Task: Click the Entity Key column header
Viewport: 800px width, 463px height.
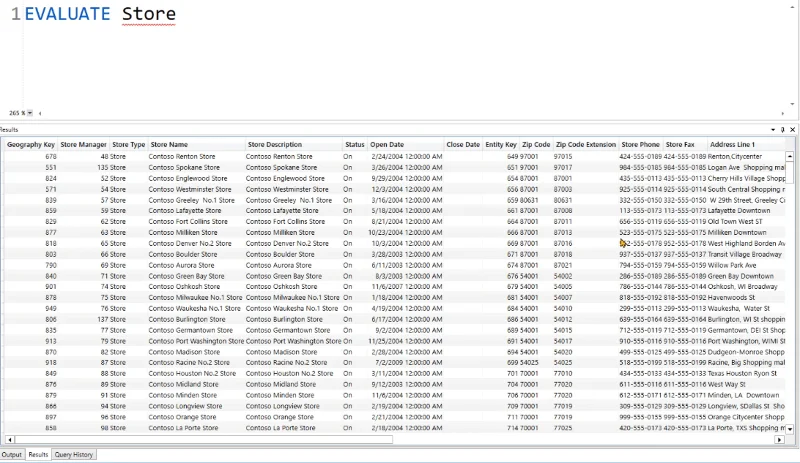Action: coord(501,144)
